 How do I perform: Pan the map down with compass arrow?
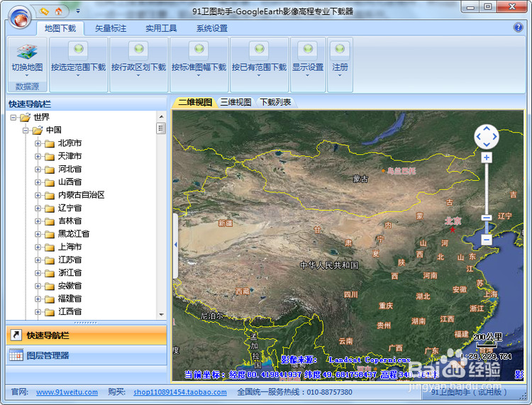coord(487,145)
